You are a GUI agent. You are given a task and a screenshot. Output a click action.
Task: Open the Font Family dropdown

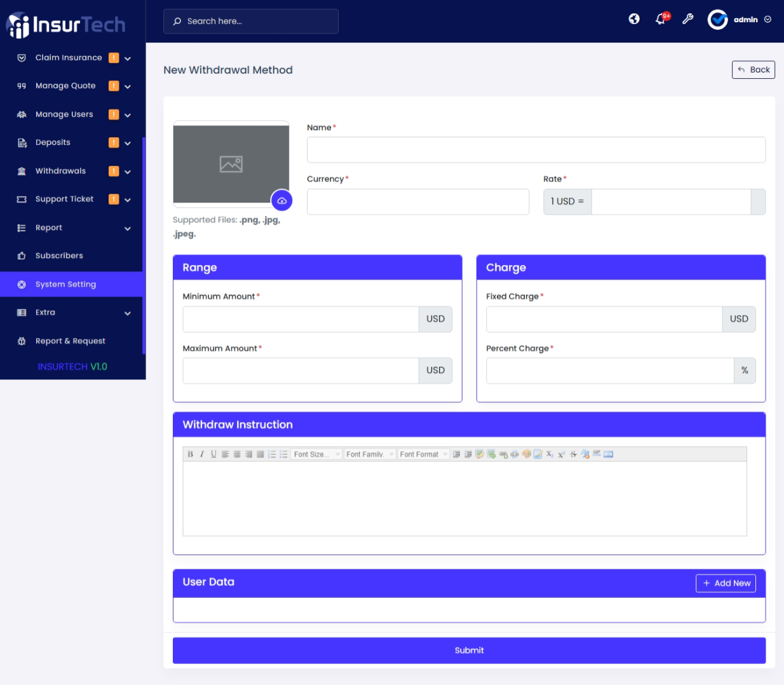coord(370,454)
